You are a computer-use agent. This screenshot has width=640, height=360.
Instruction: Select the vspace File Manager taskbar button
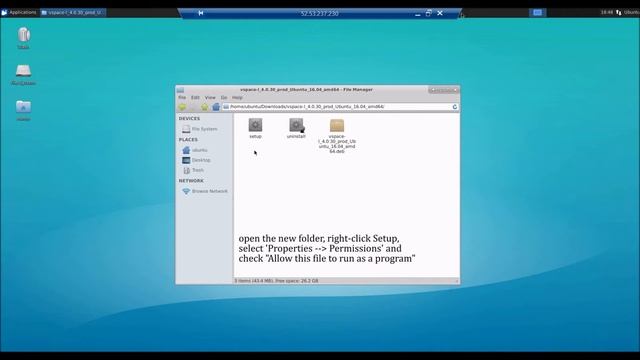(73, 13)
